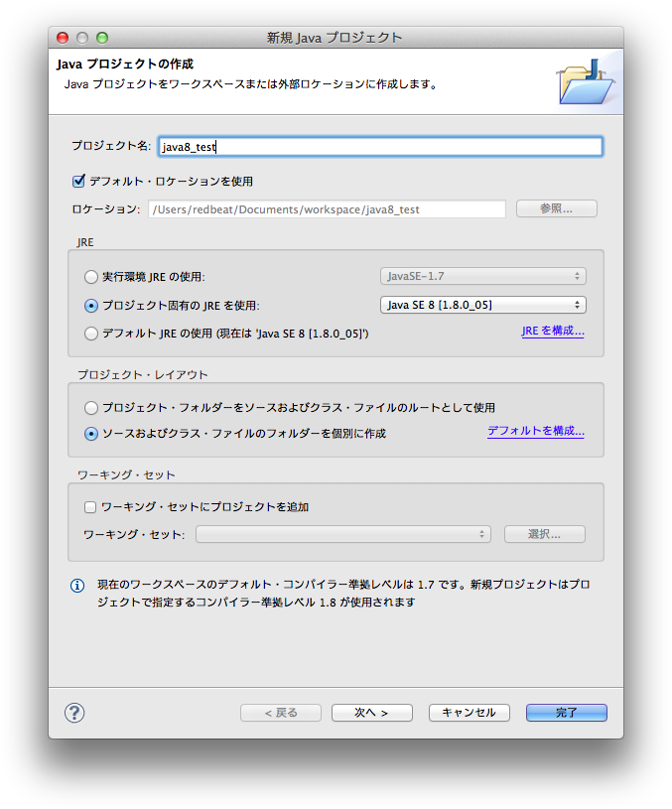
Task: Click the ロケーション: label
Action: (x=106, y=209)
